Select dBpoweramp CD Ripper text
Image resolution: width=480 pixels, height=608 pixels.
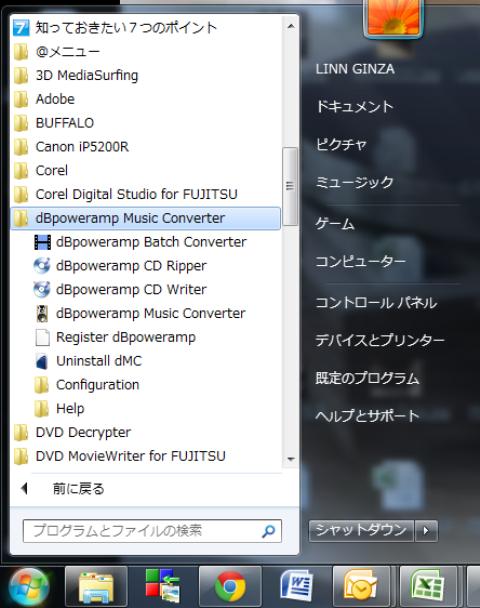coord(131,266)
